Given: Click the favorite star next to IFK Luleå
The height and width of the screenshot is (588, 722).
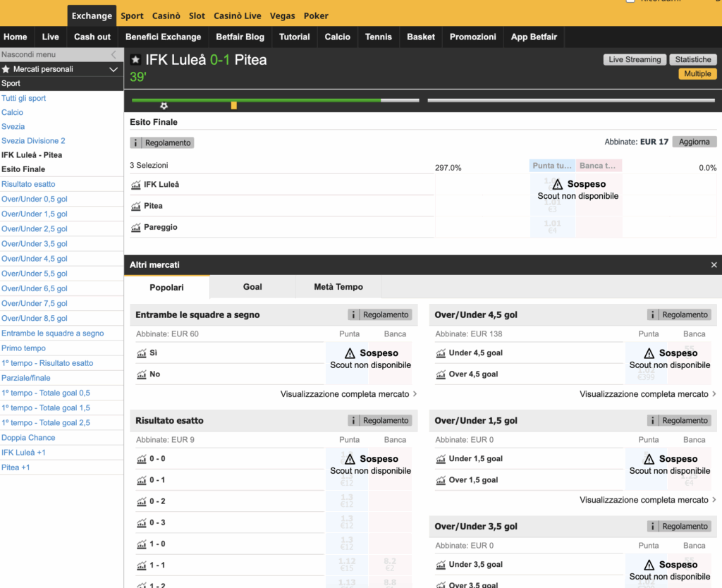Looking at the screenshot, I should pos(135,59).
